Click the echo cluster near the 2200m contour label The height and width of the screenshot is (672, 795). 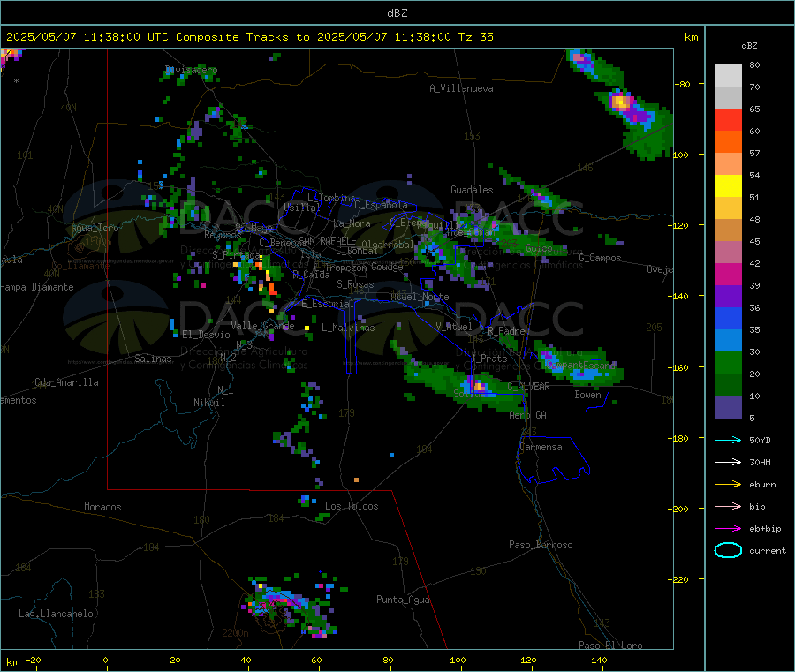(290, 606)
